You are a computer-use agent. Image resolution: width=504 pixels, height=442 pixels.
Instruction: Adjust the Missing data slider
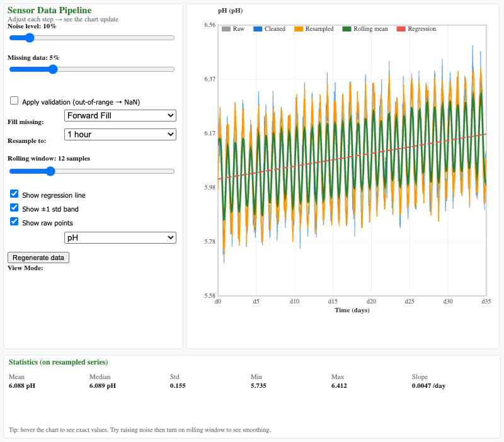pos(92,69)
